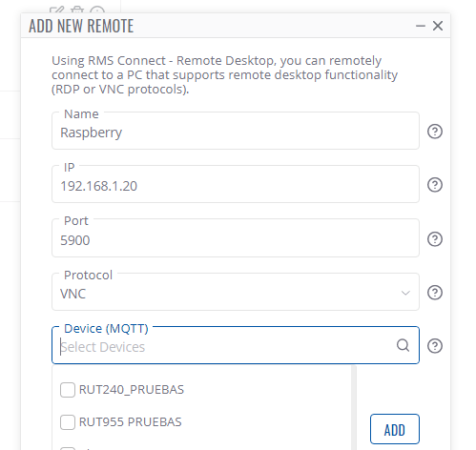The image size is (476, 450).
Task: Minimize the Add New Remote dialog
Action: tap(421, 26)
